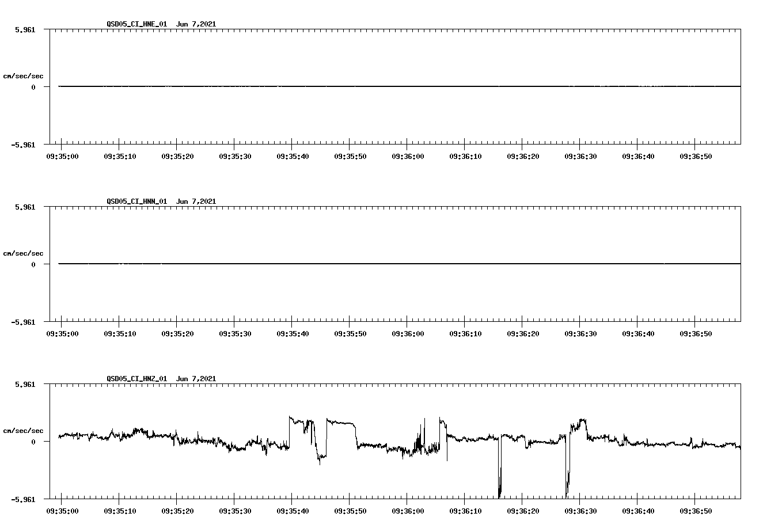Click the HNN plot's cm/sec/sec unit label

(24, 253)
